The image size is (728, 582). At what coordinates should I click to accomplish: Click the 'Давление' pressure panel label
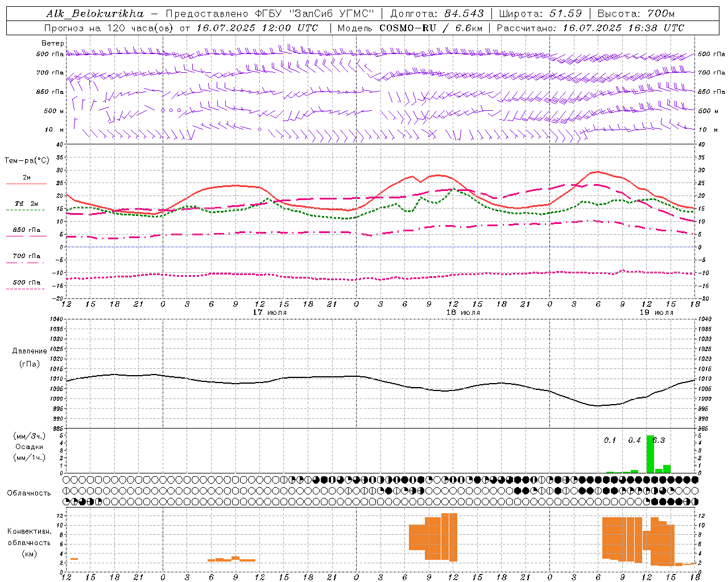[x=30, y=351]
